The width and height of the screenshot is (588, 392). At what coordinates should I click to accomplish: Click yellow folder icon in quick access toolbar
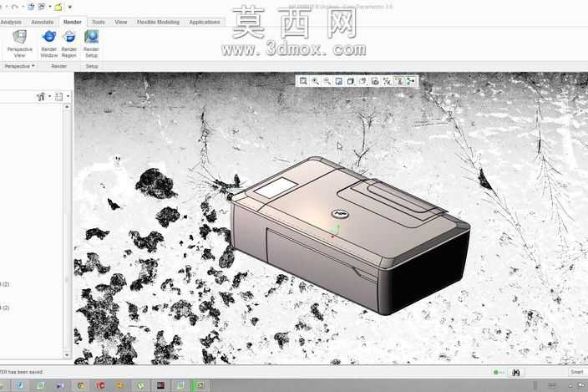(58, 7)
